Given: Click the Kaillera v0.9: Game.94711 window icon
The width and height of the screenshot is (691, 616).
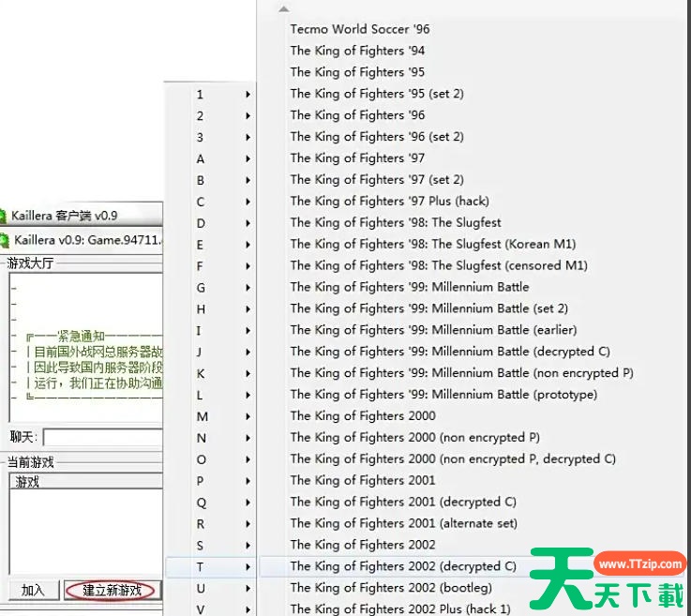Looking at the screenshot, I should (x=5, y=240).
